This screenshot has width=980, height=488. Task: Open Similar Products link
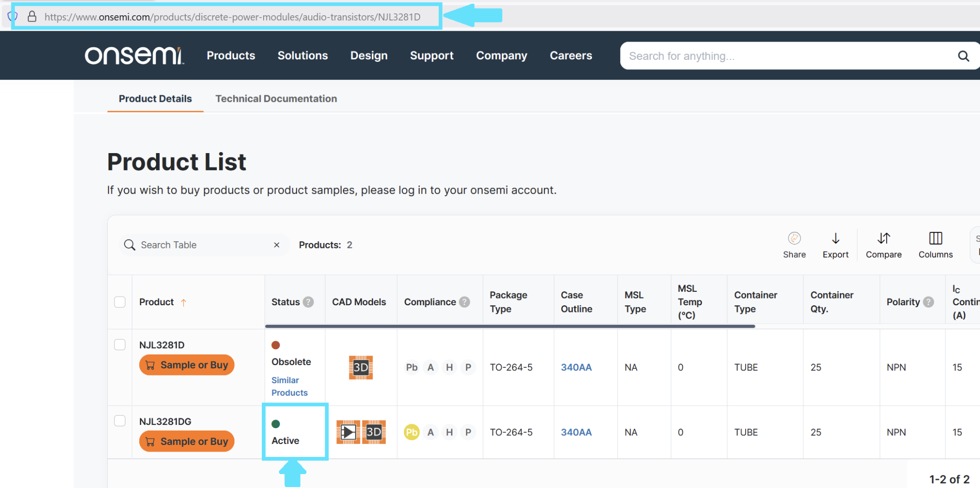point(290,387)
